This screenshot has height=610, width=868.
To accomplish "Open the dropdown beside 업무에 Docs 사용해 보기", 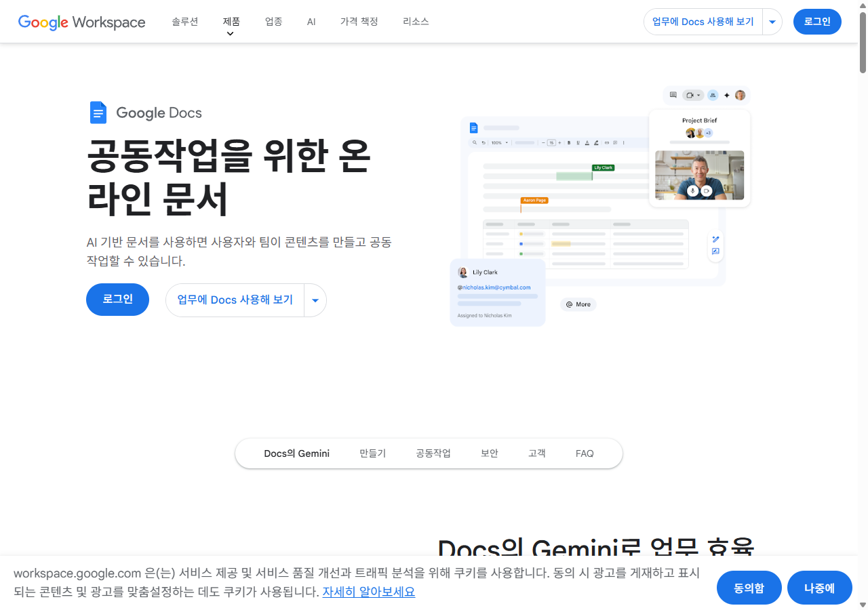I will point(772,21).
